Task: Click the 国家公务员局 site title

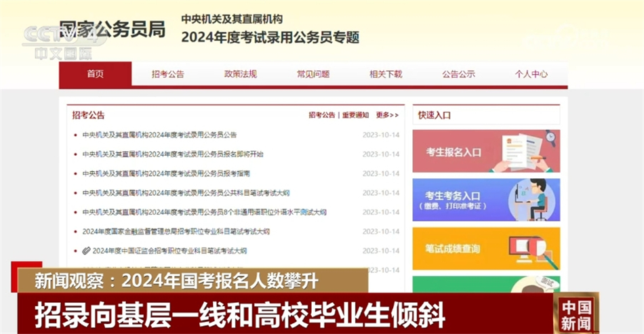Action: pyautogui.click(x=112, y=29)
